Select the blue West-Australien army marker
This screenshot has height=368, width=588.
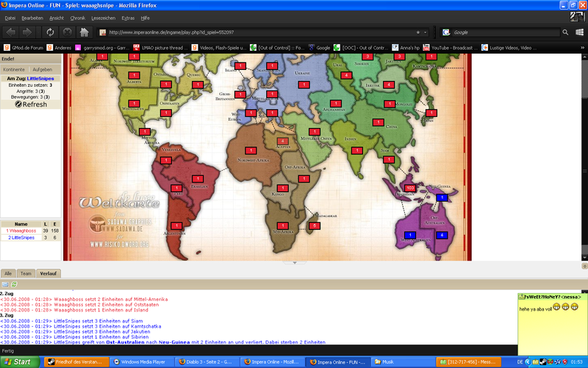[x=410, y=235]
